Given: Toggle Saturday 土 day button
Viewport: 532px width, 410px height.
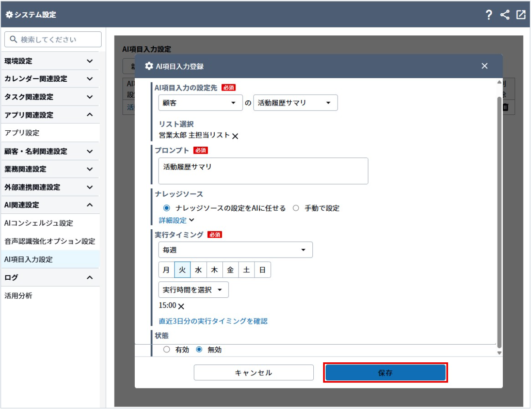Looking at the screenshot, I should point(247,270).
